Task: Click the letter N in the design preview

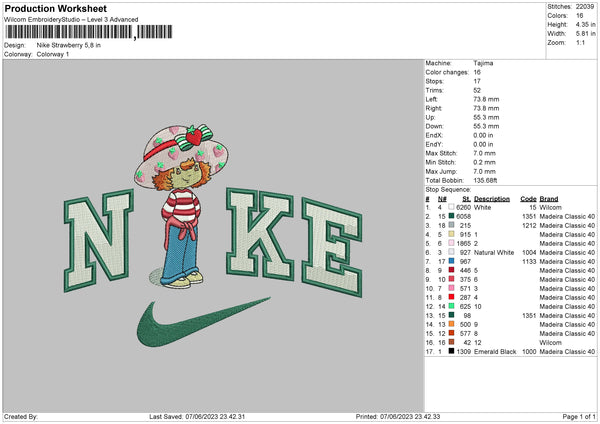Action: coord(98,240)
